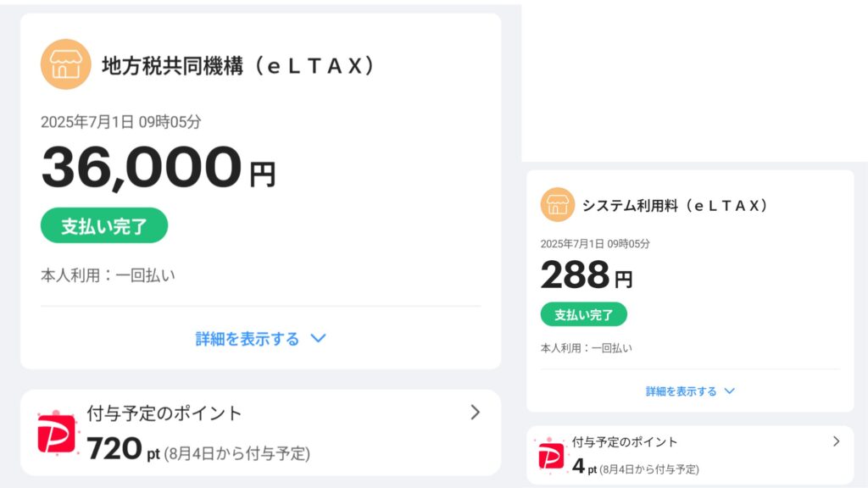This screenshot has height=488, width=868.
Task: Open points details arrow in 720 pt card
Action: 475,413
